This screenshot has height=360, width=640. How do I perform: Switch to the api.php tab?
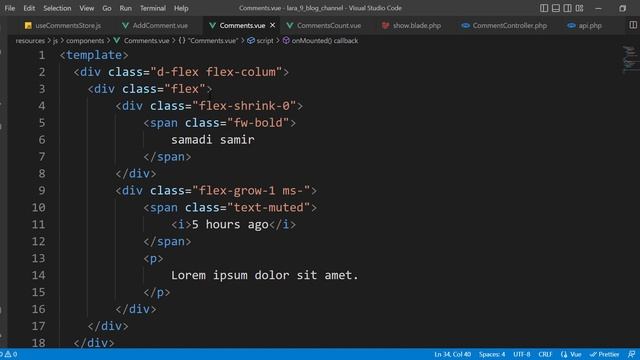[585, 25]
